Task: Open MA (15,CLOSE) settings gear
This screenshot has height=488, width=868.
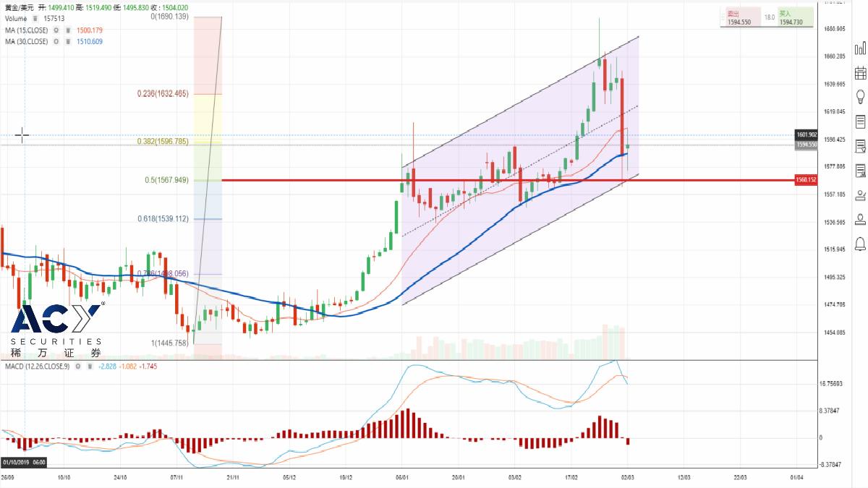Action: [x=56, y=30]
